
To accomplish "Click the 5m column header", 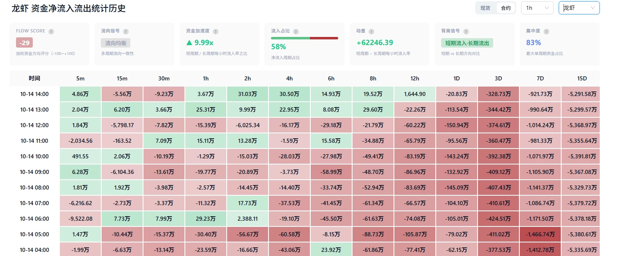I will click(80, 78).
